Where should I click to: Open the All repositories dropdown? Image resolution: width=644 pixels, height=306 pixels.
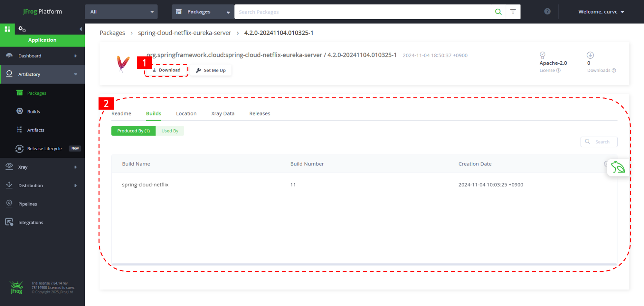[121, 12]
